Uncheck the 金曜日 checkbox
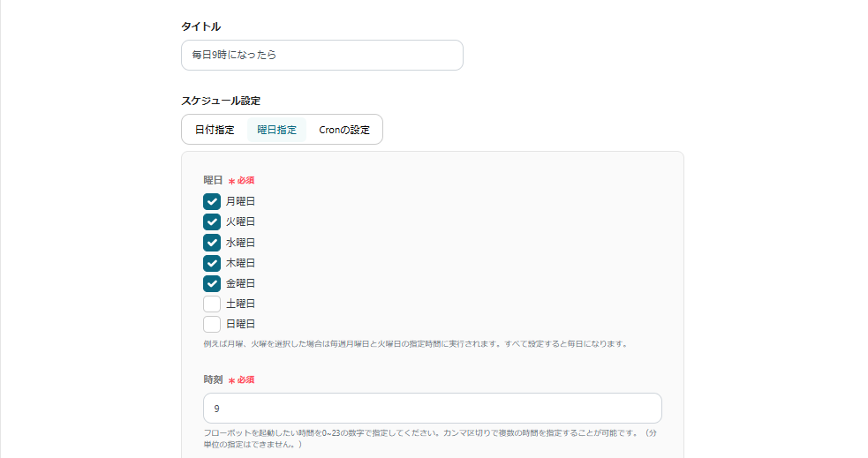The image size is (868, 458). (x=212, y=283)
